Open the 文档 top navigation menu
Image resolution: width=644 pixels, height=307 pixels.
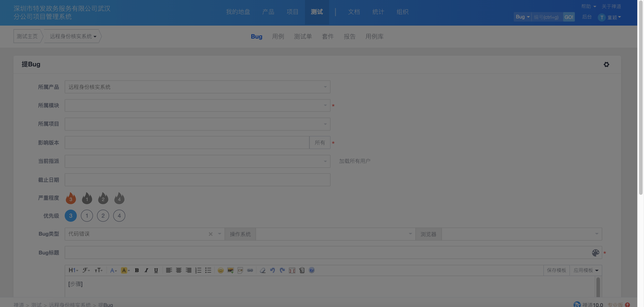tap(354, 12)
